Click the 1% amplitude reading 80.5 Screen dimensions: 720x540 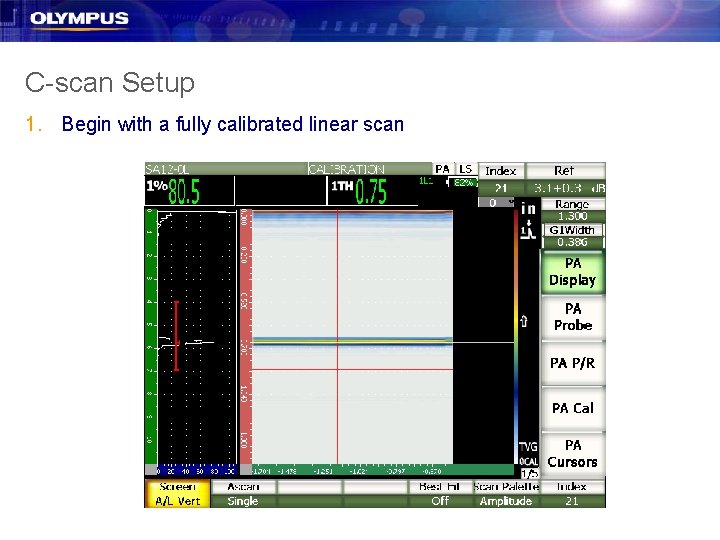click(173, 191)
